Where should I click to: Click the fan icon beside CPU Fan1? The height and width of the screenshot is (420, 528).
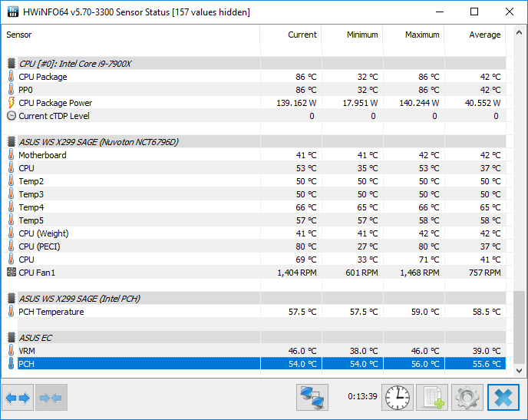pos(12,272)
